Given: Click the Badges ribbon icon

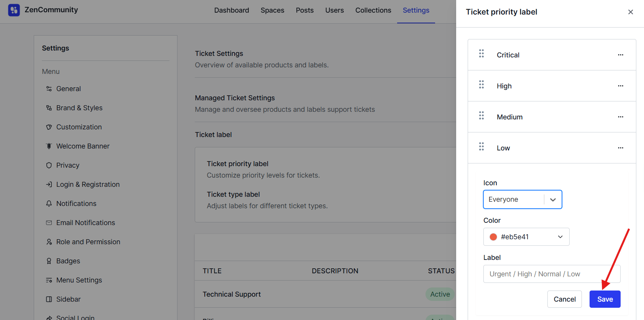Looking at the screenshot, I should tap(49, 261).
